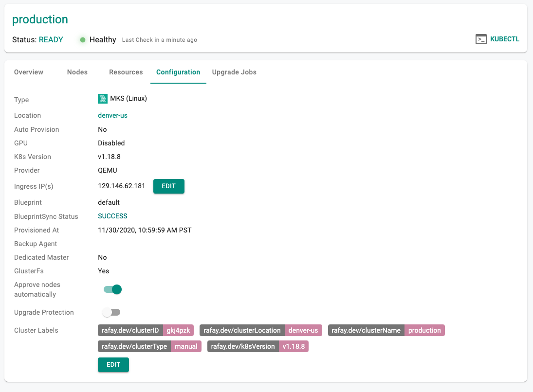Open the KUBECTL terminal icon
This screenshot has width=533, height=392.
pos(480,39)
